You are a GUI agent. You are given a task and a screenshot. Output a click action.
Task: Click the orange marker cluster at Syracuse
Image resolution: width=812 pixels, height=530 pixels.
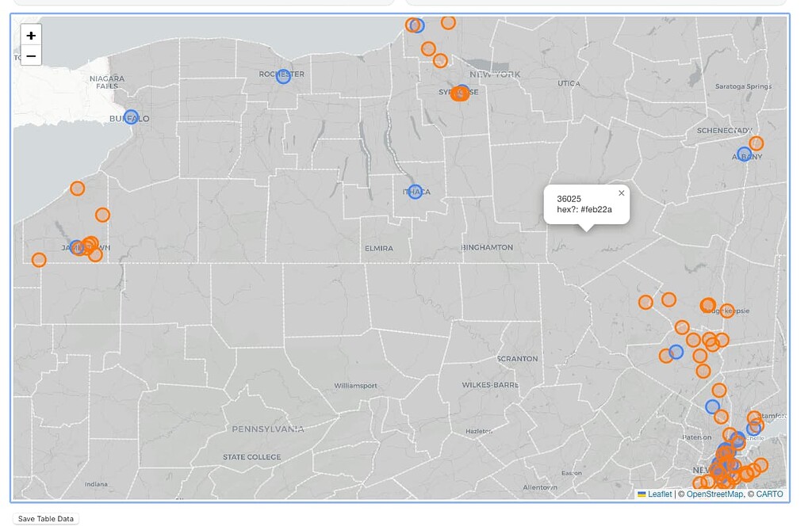click(459, 93)
